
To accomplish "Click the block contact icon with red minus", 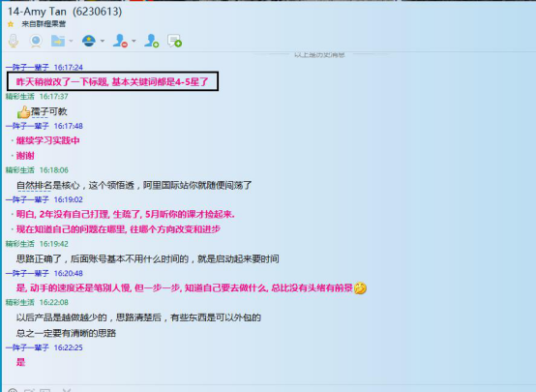I will [x=120, y=41].
